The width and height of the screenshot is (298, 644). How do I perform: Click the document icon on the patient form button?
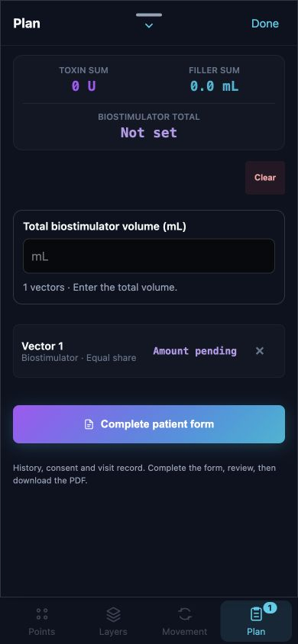tap(89, 424)
